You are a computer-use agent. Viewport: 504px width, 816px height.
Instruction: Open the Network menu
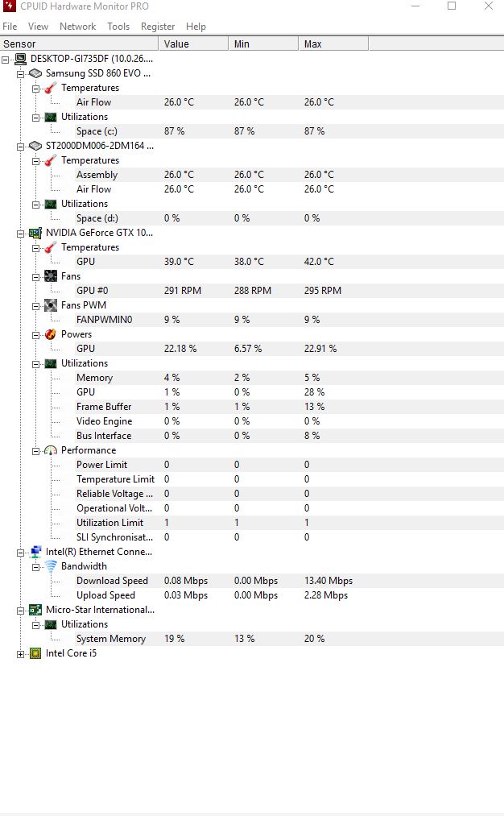click(x=77, y=27)
